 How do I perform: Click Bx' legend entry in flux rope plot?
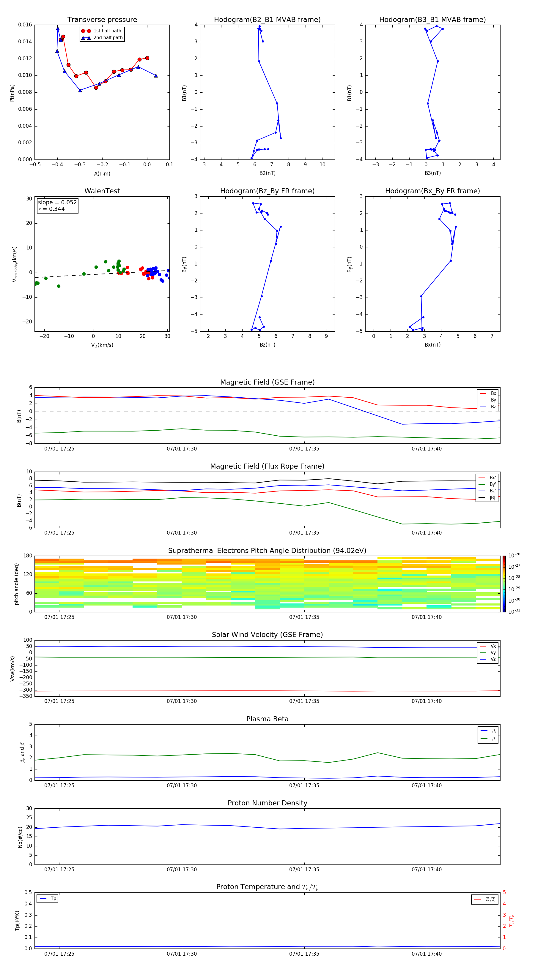coord(487,478)
